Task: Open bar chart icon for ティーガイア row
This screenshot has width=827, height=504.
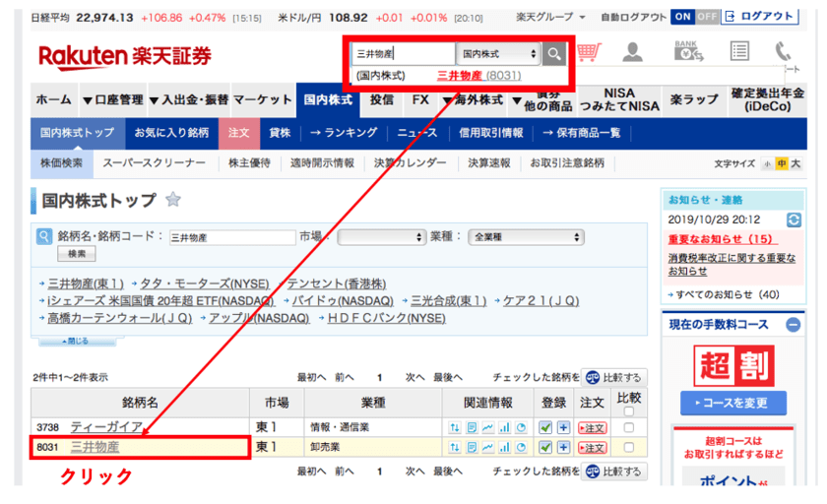Action: 505,427
